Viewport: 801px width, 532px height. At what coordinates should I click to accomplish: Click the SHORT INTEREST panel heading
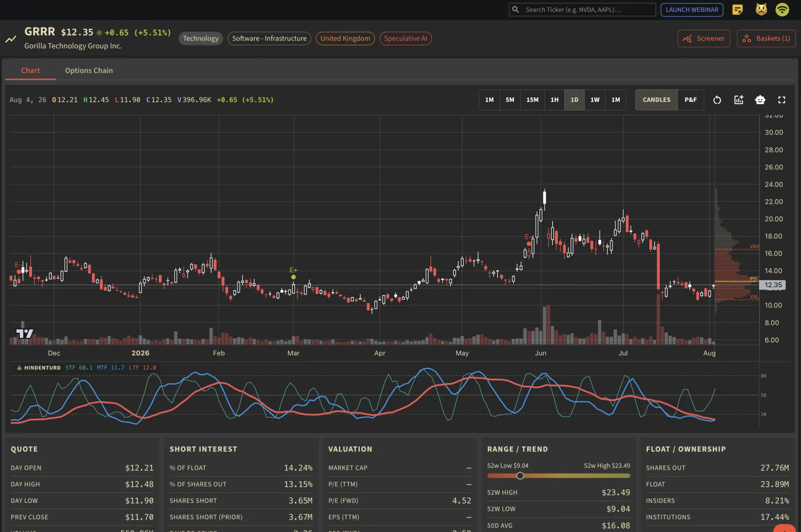[x=203, y=449]
